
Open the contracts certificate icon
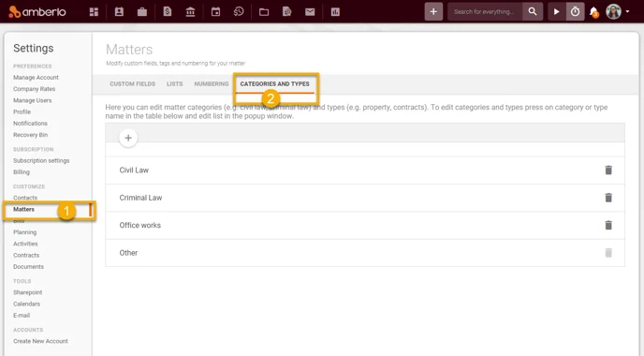coord(287,12)
